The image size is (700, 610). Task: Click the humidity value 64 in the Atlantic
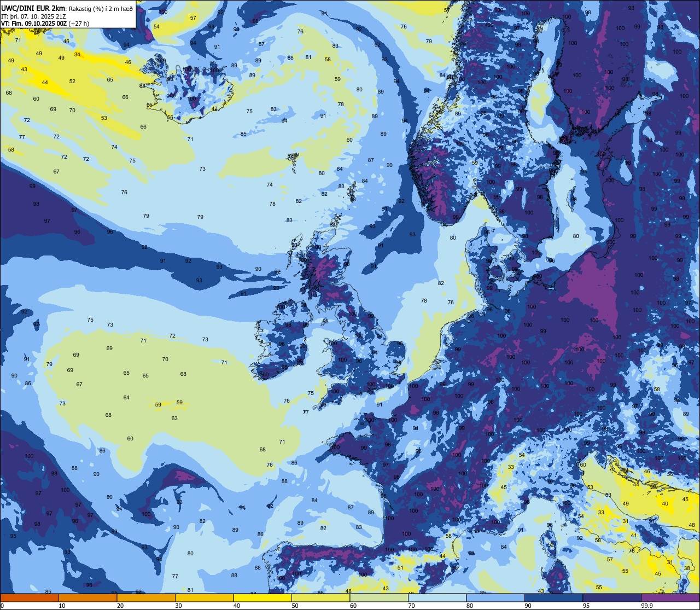click(x=126, y=398)
